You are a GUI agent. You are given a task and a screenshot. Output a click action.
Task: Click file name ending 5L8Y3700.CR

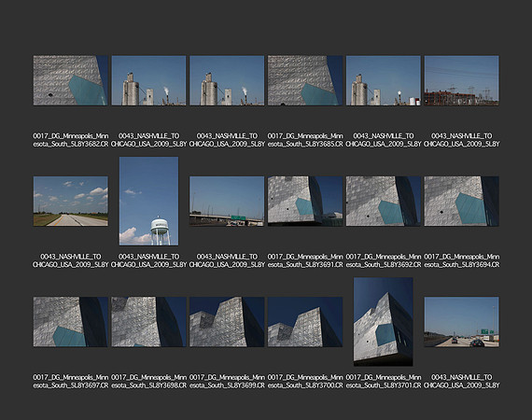pyautogui.click(x=305, y=382)
